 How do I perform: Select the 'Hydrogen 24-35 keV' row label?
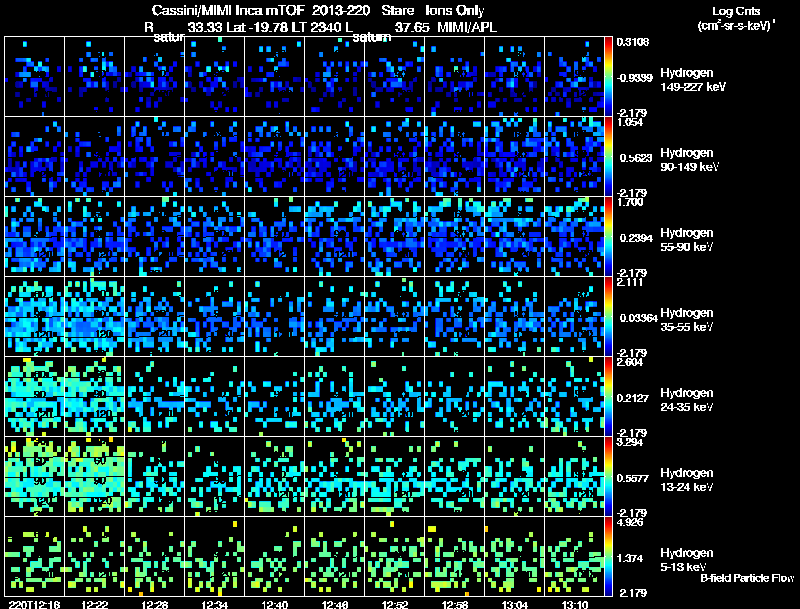(x=687, y=400)
